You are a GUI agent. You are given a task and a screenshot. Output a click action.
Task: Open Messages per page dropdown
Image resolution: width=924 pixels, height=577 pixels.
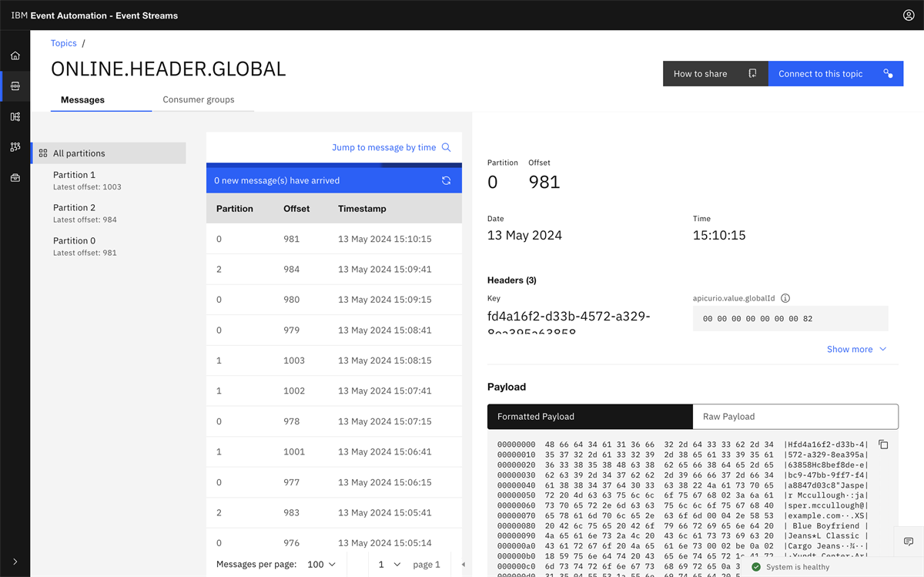[x=322, y=565]
